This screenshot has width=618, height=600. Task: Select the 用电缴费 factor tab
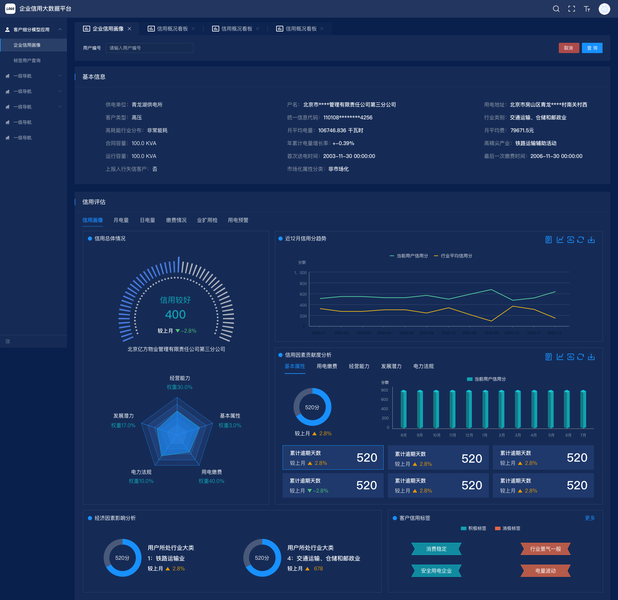[x=327, y=367]
